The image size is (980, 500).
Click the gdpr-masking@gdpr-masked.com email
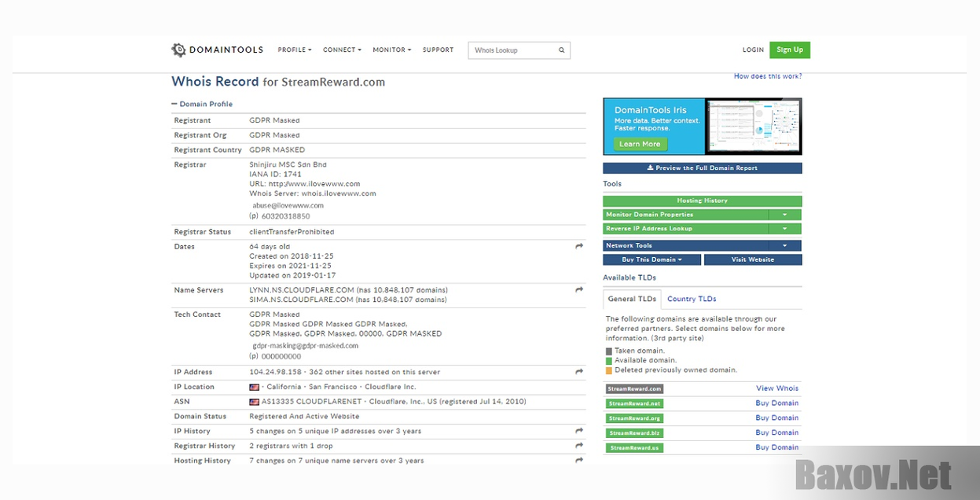coord(305,346)
